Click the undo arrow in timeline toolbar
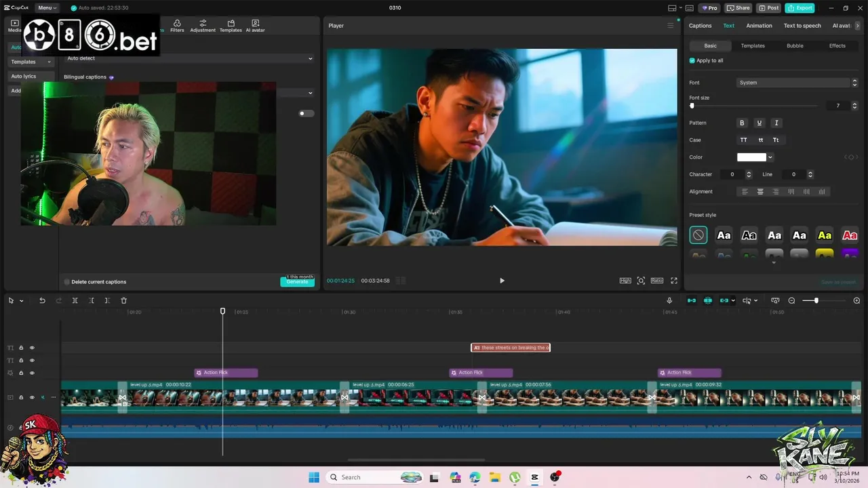Viewport: 868px width, 488px height. point(42,300)
